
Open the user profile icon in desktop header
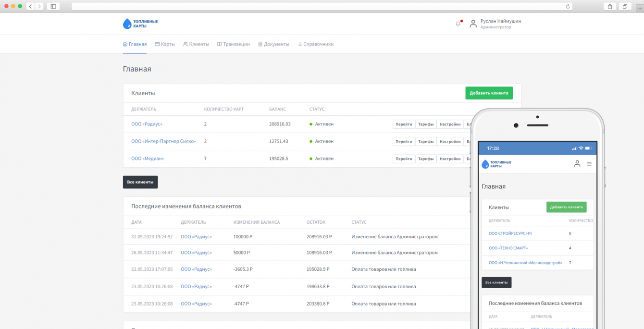click(x=473, y=24)
